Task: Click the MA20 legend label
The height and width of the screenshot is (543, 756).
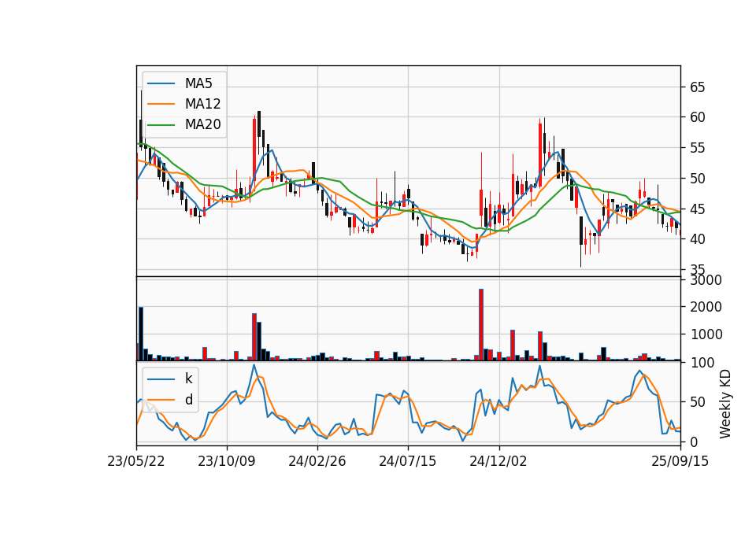Action: [x=202, y=124]
